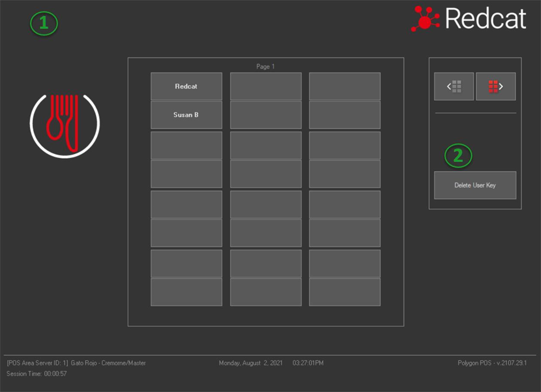Select the Susan B user key

186,115
